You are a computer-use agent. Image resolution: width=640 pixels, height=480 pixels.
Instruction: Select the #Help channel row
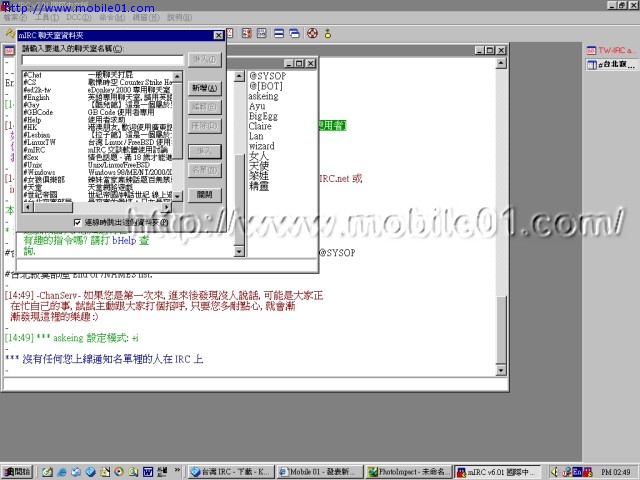(x=98, y=120)
